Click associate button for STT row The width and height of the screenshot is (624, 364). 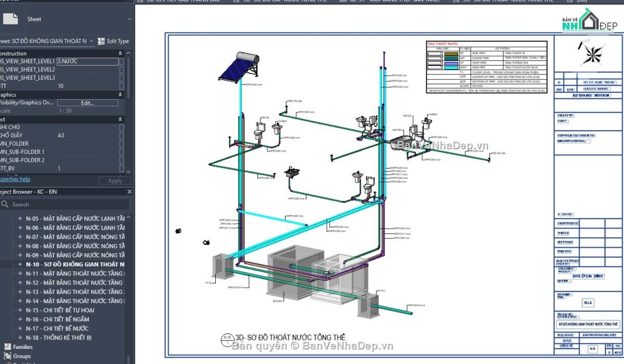point(122,86)
